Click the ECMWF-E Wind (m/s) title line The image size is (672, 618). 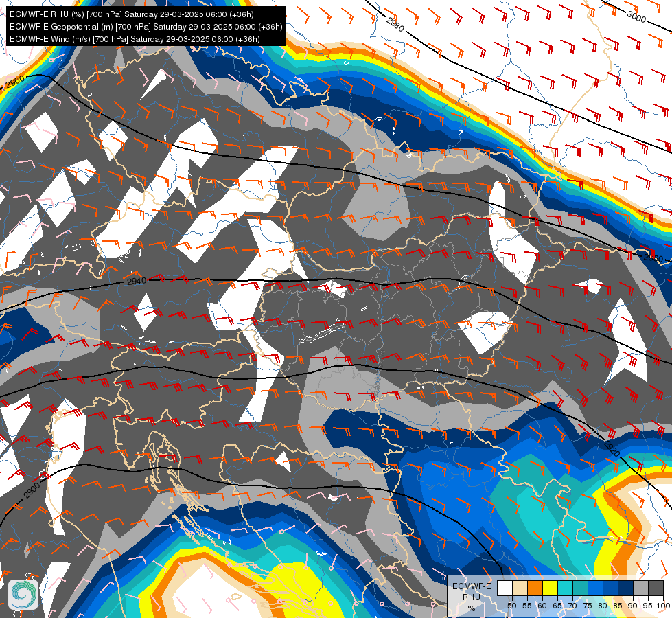135,39
